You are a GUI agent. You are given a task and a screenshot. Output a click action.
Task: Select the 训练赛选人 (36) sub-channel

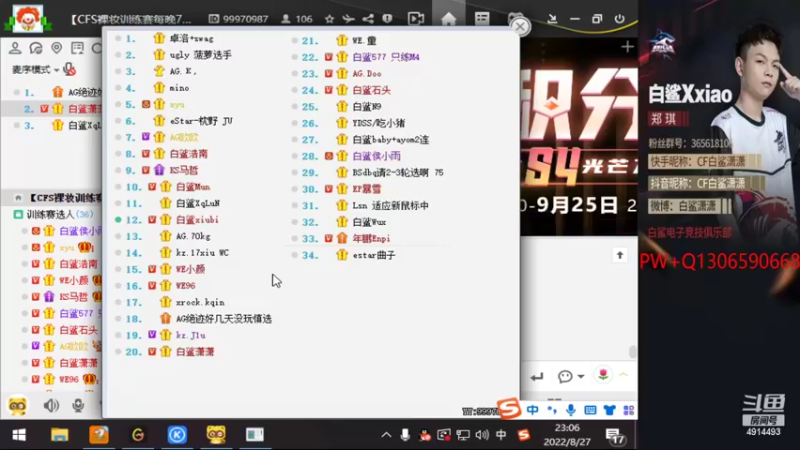[x=55, y=214]
